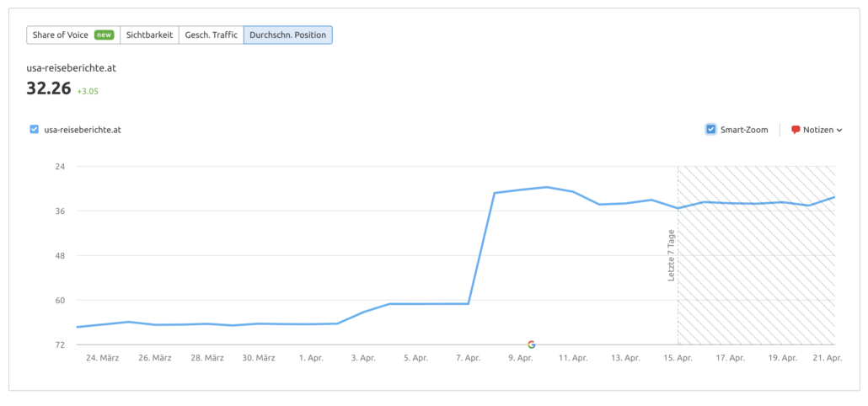Click the '30. März' axis label
This screenshot has width=868, height=406.
tap(259, 358)
